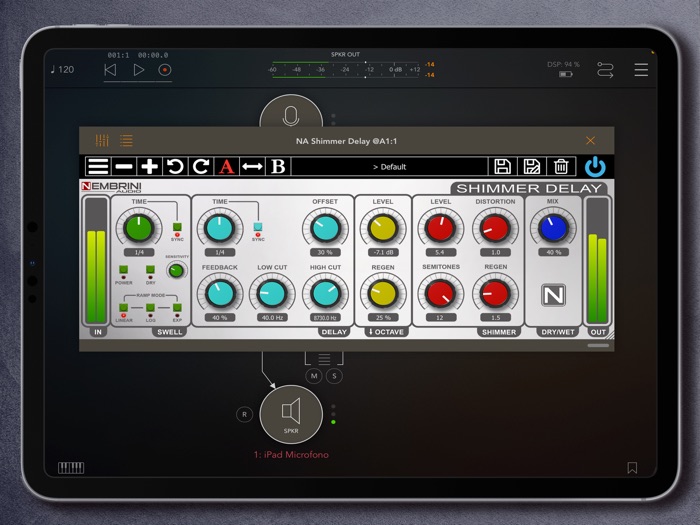
Task: Click the Swell time 1/4 value field
Action: tap(139, 252)
